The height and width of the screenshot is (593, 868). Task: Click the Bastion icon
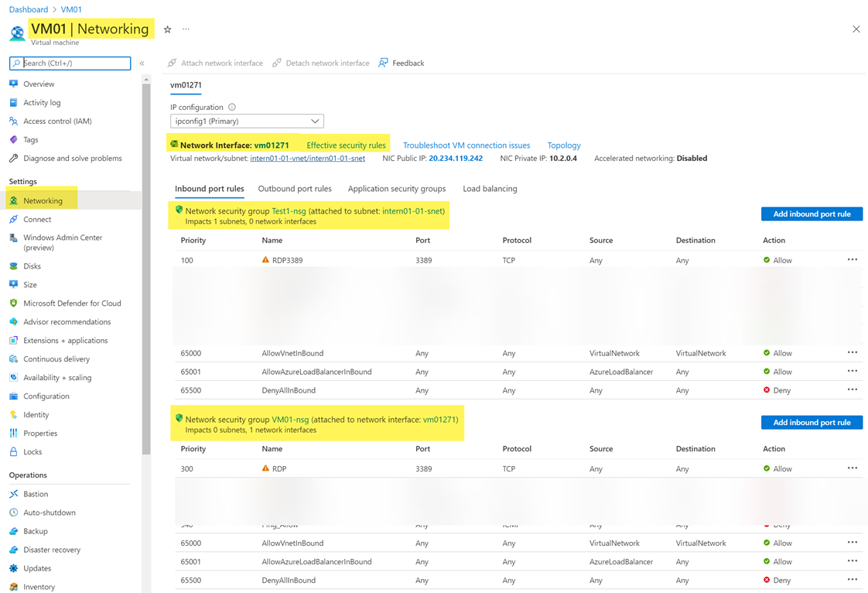point(14,494)
